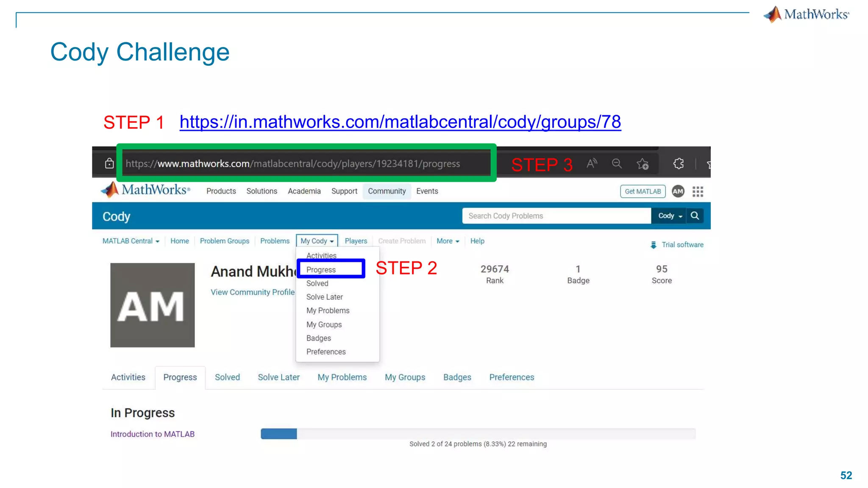Screen dimensions: 868x488
Task: Open browser extensions puzzle icon
Action: pos(679,164)
